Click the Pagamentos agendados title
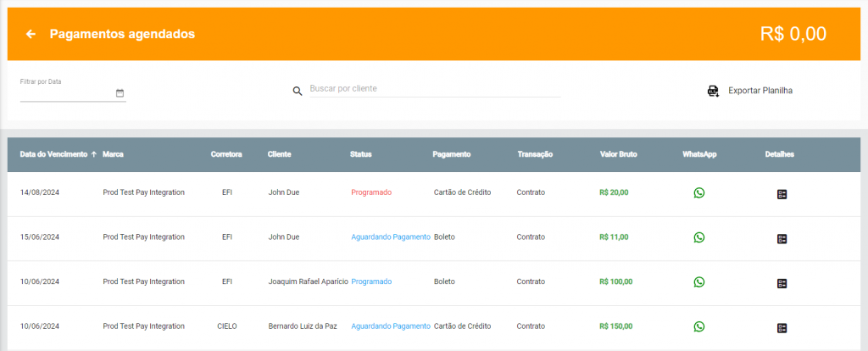 122,34
